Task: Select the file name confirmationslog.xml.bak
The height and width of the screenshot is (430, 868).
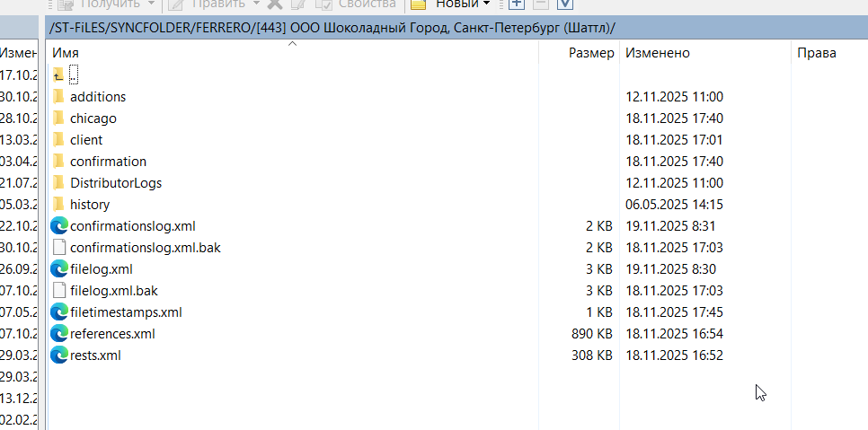Action: click(146, 248)
